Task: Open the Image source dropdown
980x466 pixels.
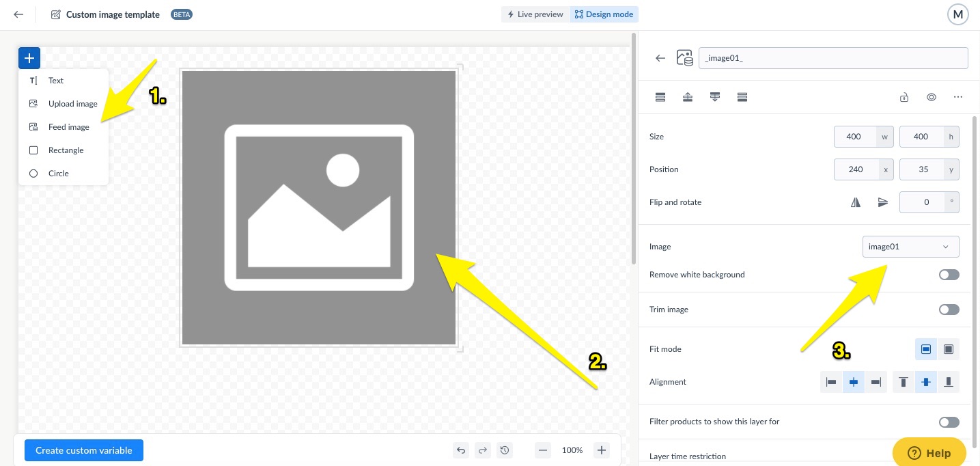Action: click(x=910, y=247)
